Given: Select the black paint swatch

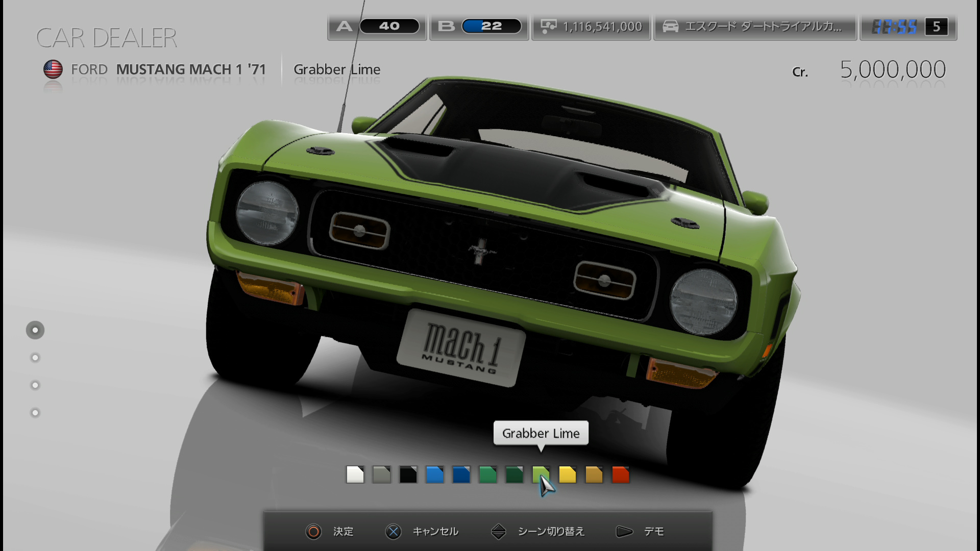Looking at the screenshot, I should pyautogui.click(x=408, y=474).
